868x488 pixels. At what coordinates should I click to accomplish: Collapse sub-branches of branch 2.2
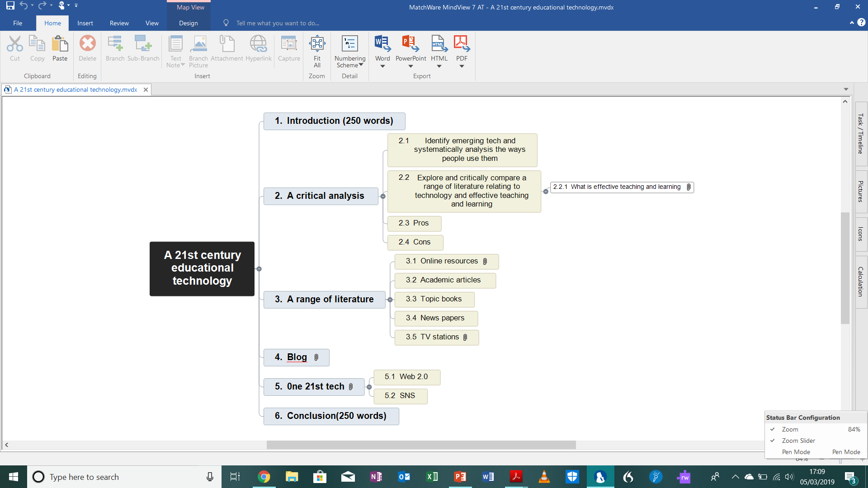coord(546,192)
